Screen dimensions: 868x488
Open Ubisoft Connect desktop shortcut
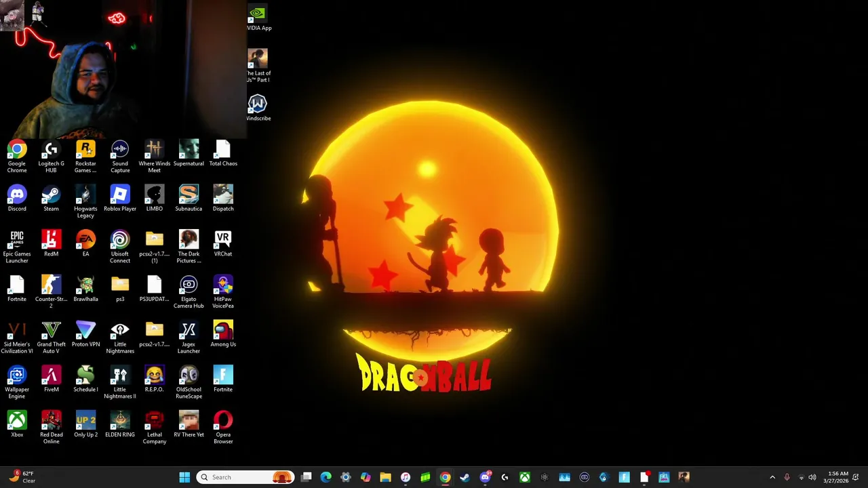(120, 247)
